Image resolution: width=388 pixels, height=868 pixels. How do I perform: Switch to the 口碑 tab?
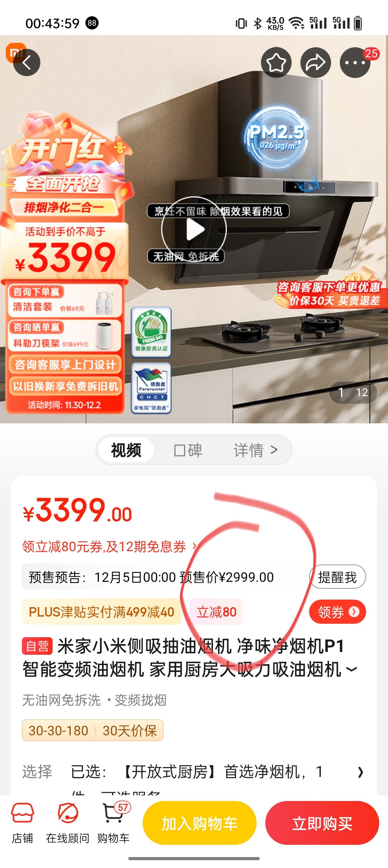(x=188, y=450)
